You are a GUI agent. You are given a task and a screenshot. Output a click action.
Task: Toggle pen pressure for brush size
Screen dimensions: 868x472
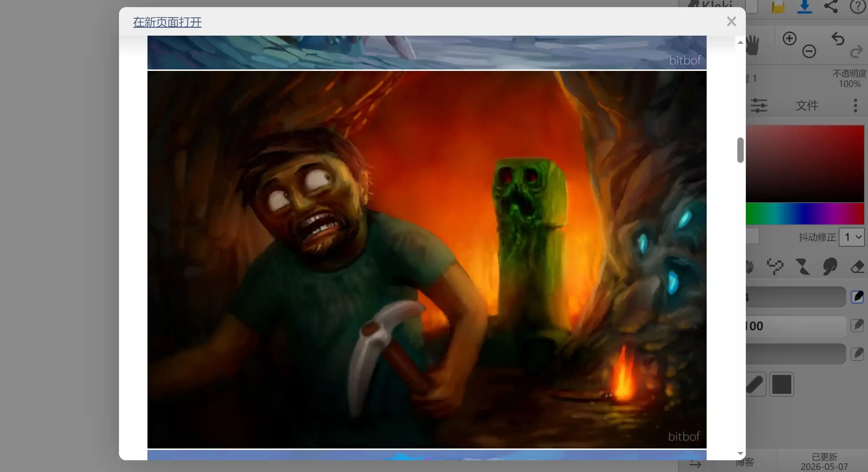pos(857,297)
